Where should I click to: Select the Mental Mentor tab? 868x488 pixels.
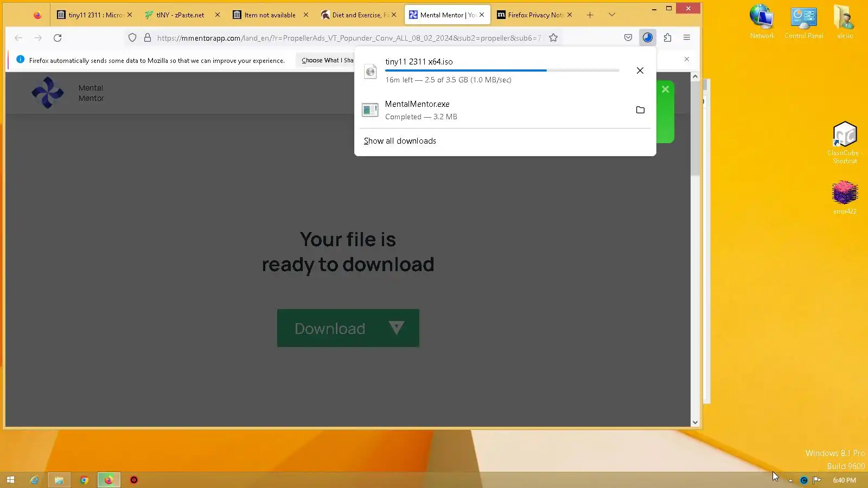447,15
